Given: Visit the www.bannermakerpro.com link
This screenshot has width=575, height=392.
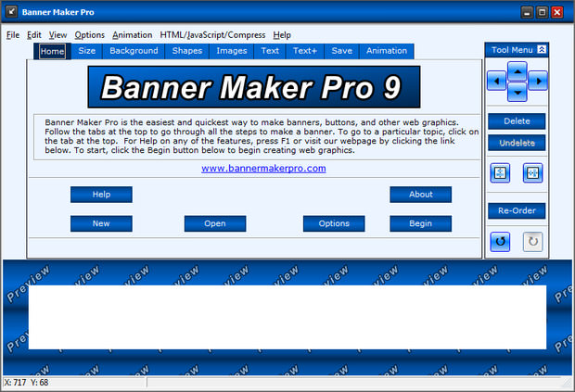Looking at the screenshot, I should click(263, 169).
